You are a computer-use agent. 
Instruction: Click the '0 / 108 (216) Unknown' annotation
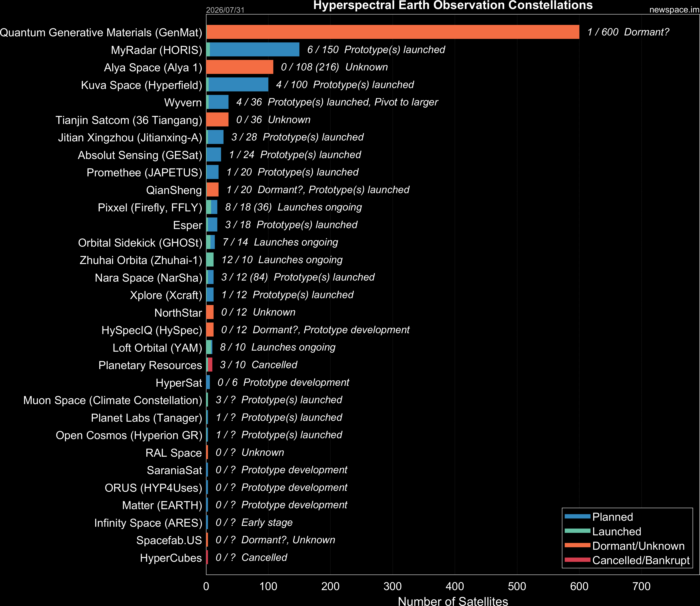pos(334,67)
